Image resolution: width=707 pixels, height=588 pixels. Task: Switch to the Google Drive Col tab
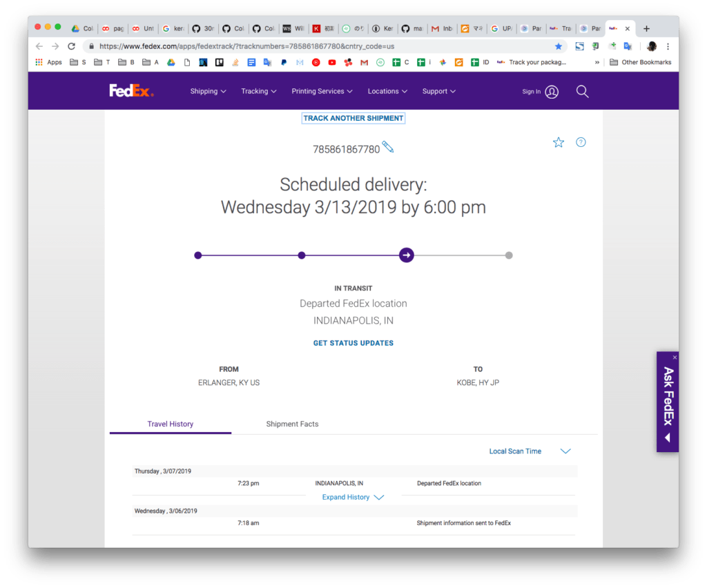click(83, 28)
